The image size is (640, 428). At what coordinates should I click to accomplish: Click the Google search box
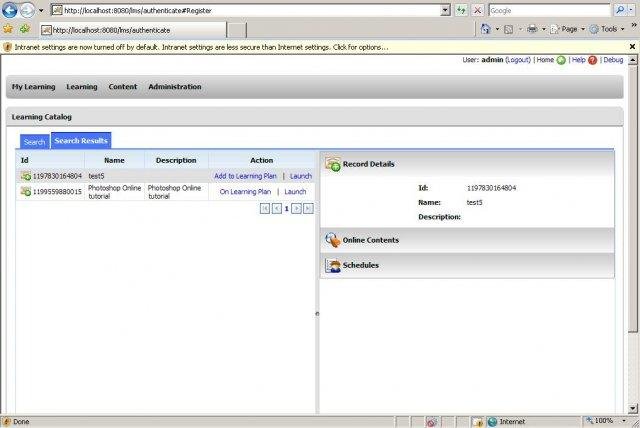pos(549,11)
